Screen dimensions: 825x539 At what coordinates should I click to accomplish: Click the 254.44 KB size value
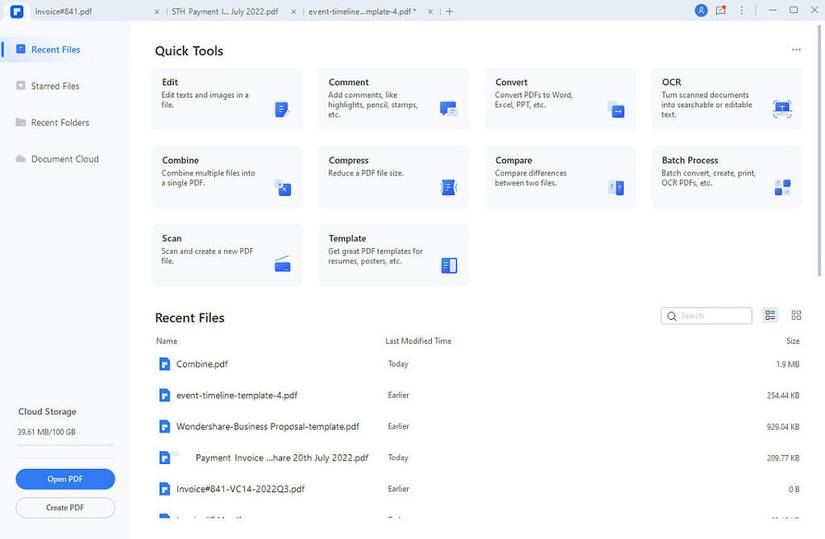[783, 395]
